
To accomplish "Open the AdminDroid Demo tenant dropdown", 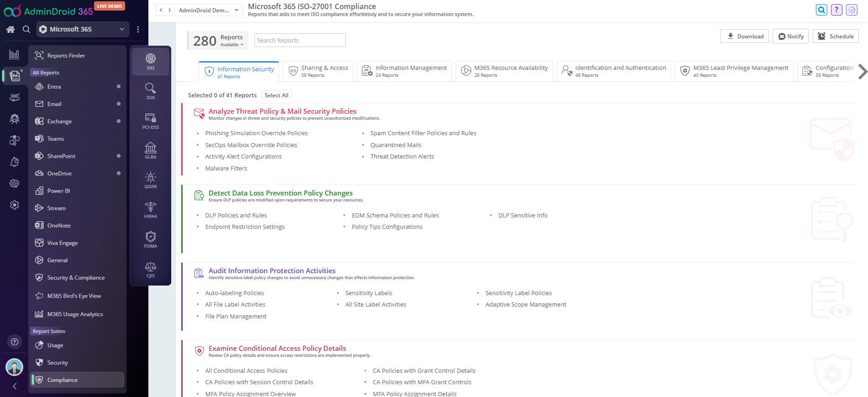I will pos(209,10).
